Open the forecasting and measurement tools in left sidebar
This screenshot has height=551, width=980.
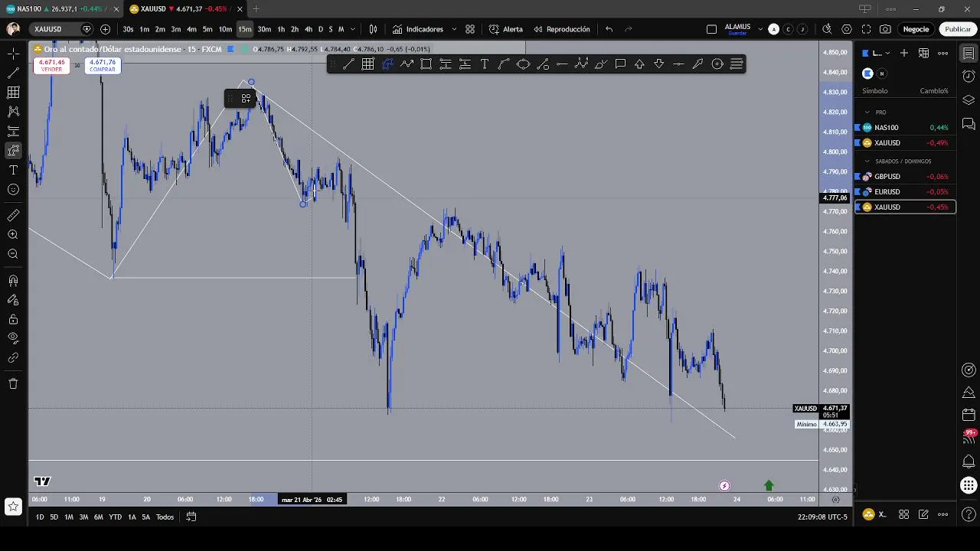pos(13,132)
